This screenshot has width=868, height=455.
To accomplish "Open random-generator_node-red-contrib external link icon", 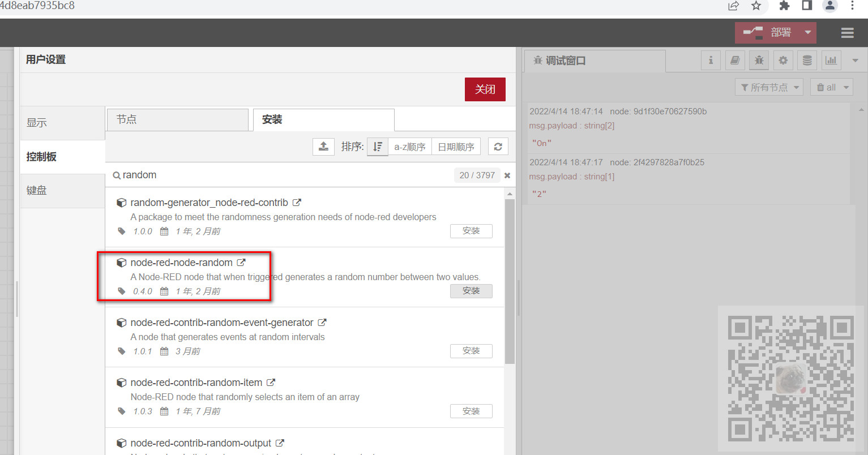I will (297, 203).
